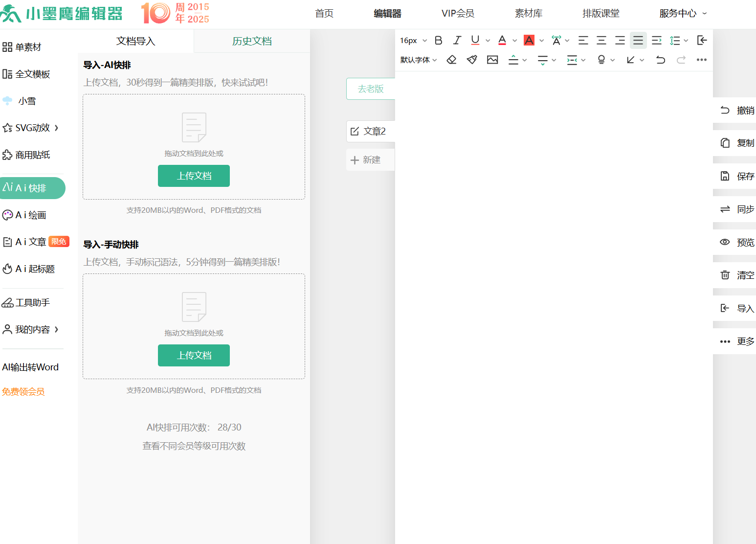Expand the line spacing dropdown arrow
Screen dimensions: 756x544
686,41
